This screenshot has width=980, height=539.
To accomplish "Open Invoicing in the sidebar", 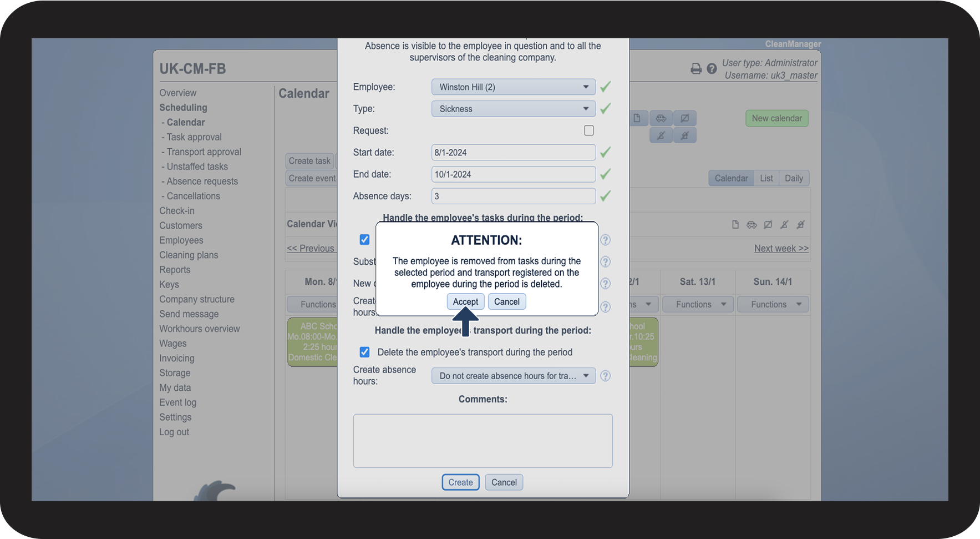I will coord(177,358).
